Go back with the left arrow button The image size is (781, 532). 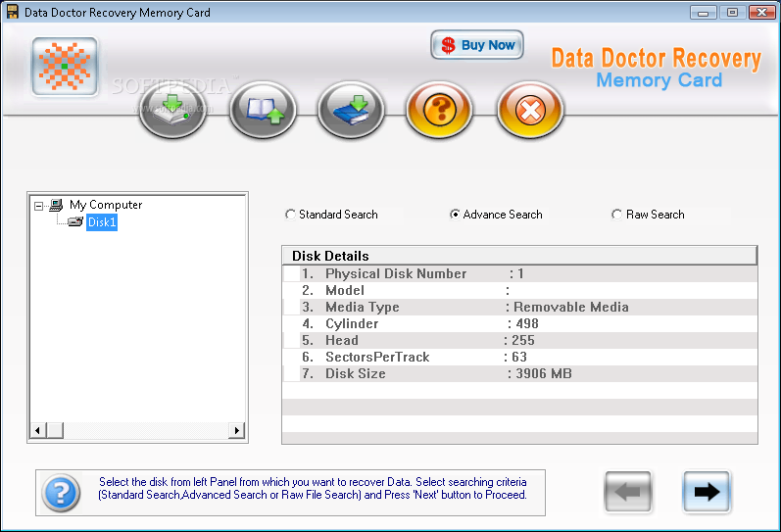[x=627, y=492]
